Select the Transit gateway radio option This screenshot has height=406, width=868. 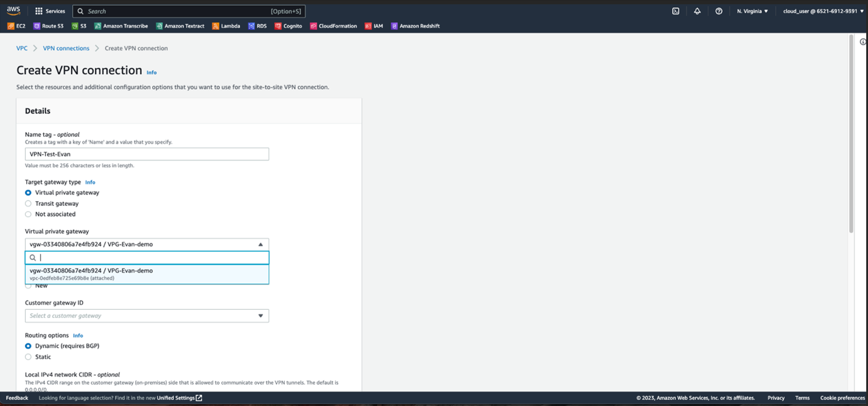click(x=28, y=204)
